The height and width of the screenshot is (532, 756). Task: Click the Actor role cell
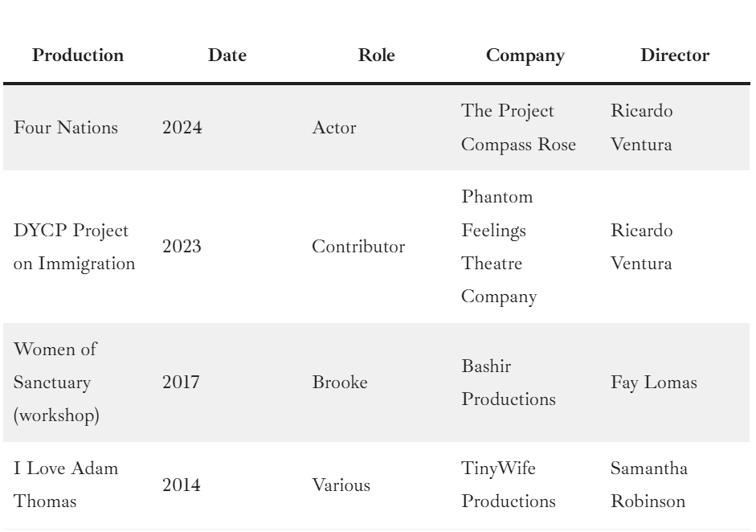click(334, 128)
